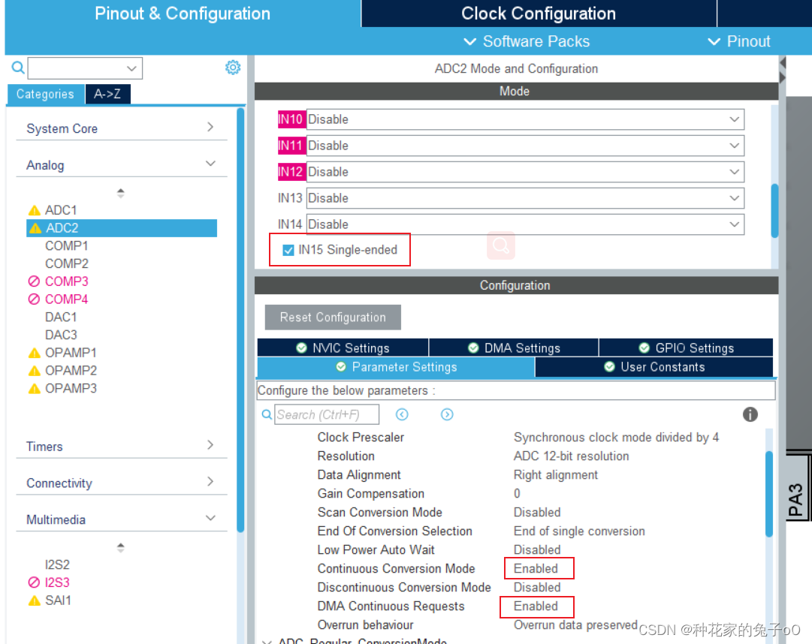
Task: Click the search magnifier icon above Categories
Action: pos(18,68)
